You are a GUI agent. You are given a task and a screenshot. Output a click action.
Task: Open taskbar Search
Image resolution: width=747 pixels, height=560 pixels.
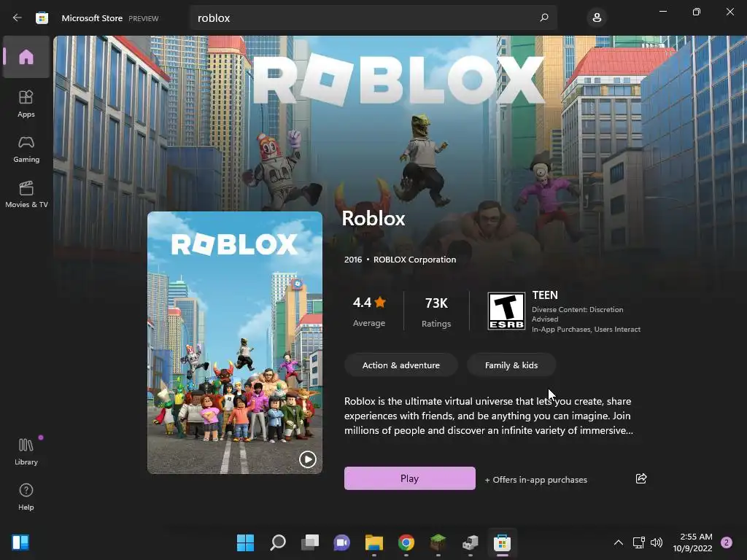pyautogui.click(x=278, y=542)
